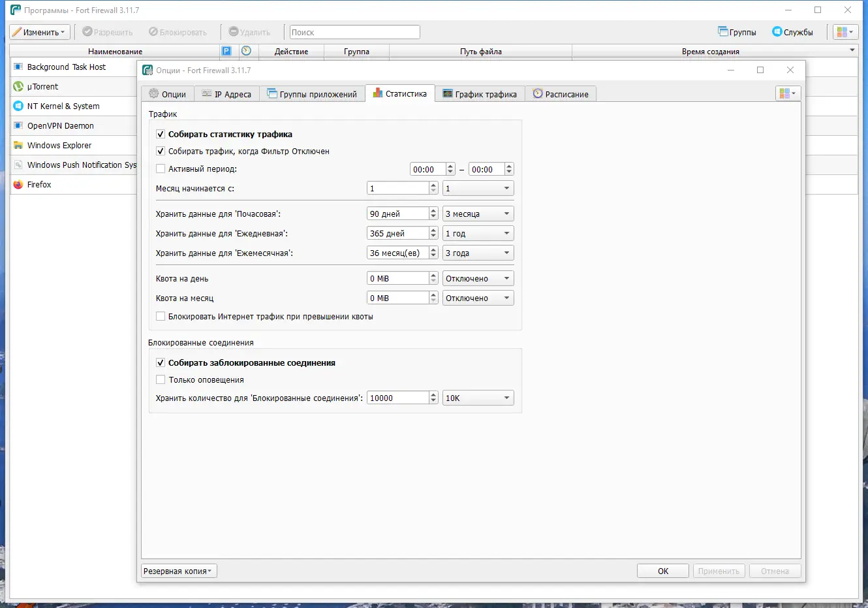Viewport: 868px width, 608px height.
Task: Click the NT Kernel & System row icon
Action: (18, 106)
